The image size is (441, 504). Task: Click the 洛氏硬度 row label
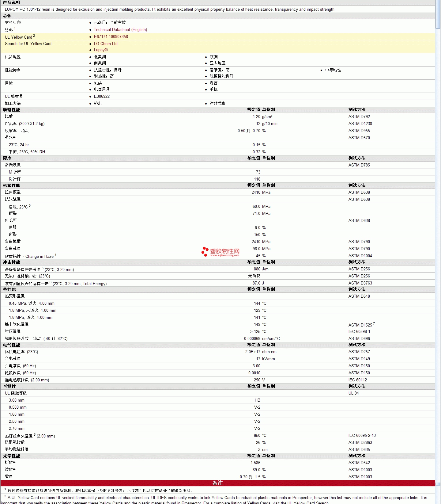[x=13, y=165]
